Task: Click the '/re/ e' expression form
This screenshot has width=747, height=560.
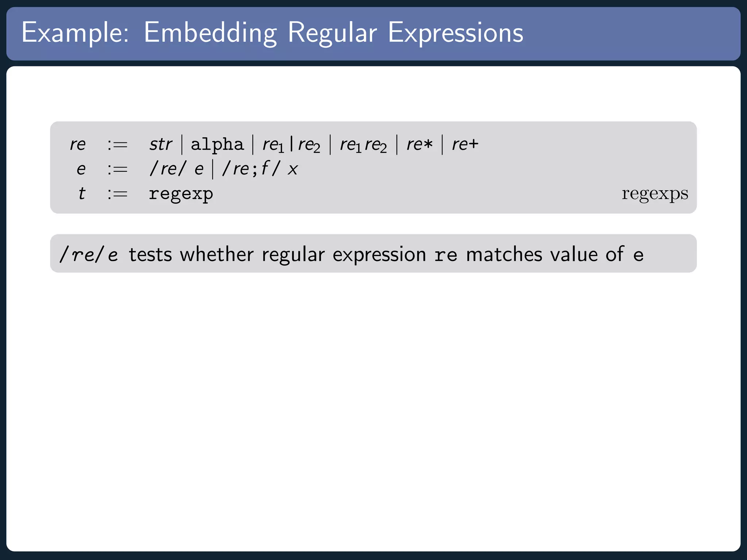Action: (x=177, y=169)
